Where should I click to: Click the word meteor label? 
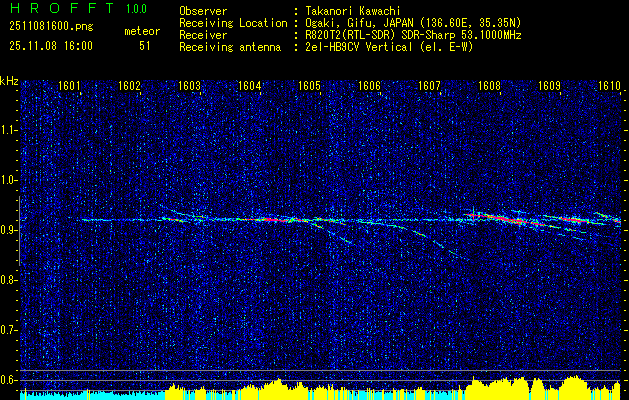click(x=142, y=31)
